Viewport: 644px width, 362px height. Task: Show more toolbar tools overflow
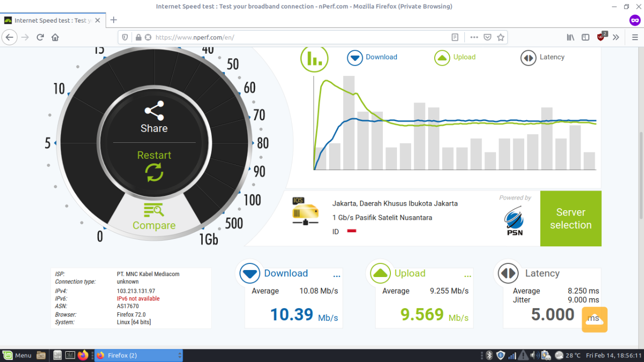point(616,37)
